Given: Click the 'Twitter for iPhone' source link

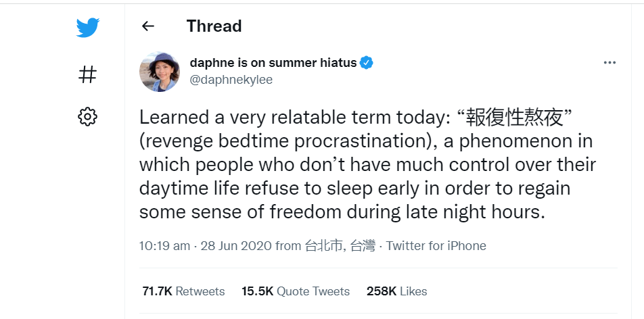Looking at the screenshot, I should tap(436, 246).
